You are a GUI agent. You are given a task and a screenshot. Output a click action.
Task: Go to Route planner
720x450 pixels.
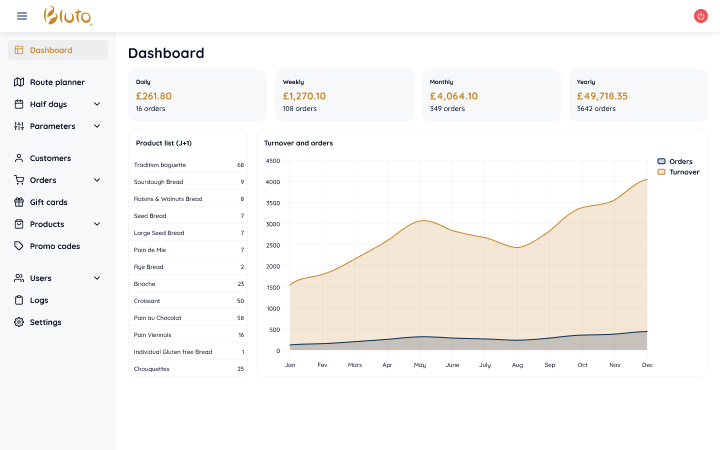pyautogui.click(x=58, y=82)
